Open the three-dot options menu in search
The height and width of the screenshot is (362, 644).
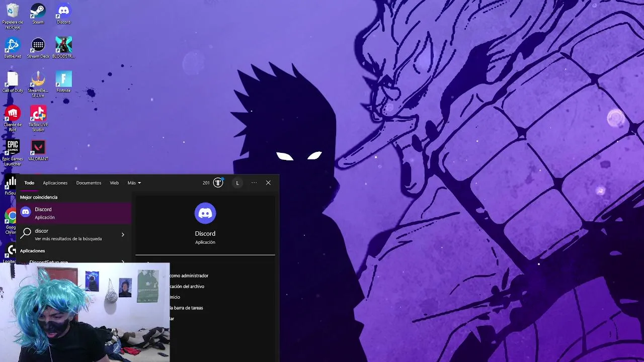(x=254, y=183)
